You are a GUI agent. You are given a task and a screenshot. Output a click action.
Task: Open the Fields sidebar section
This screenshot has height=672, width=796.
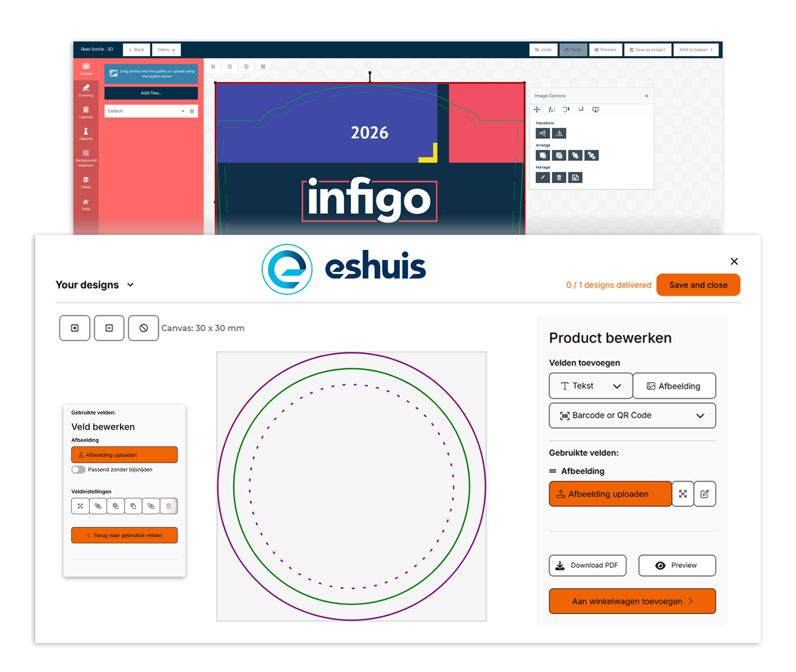pos(86,182)
